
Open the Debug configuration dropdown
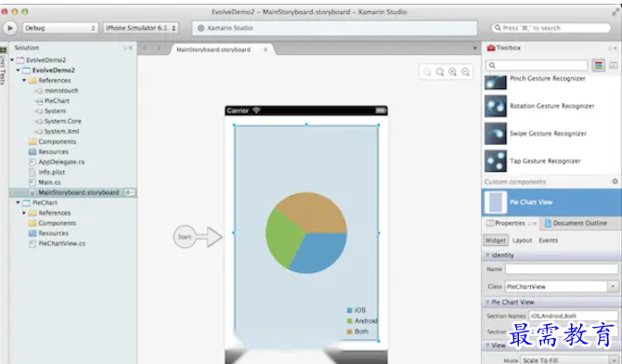point(60,28)
